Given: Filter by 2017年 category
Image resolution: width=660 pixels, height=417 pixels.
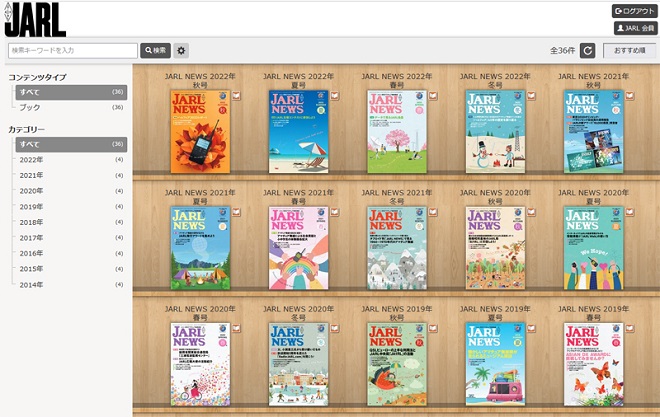Looking at the screenshot, I should (x=71, y=238).
